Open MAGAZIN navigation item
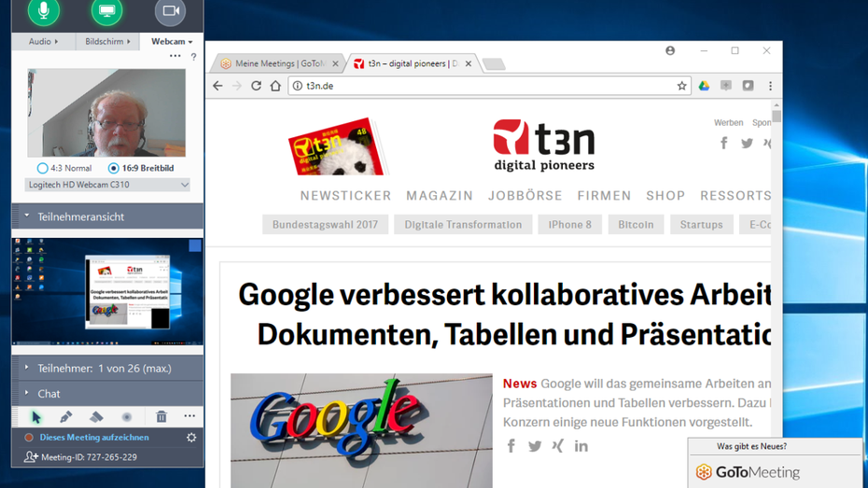 click(x=440, y=196)
